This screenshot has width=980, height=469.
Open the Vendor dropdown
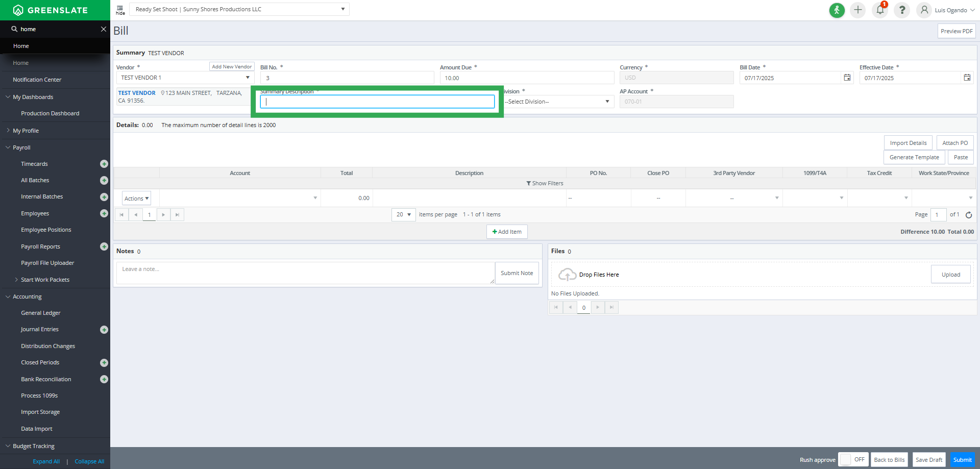(x=248, y=78)
